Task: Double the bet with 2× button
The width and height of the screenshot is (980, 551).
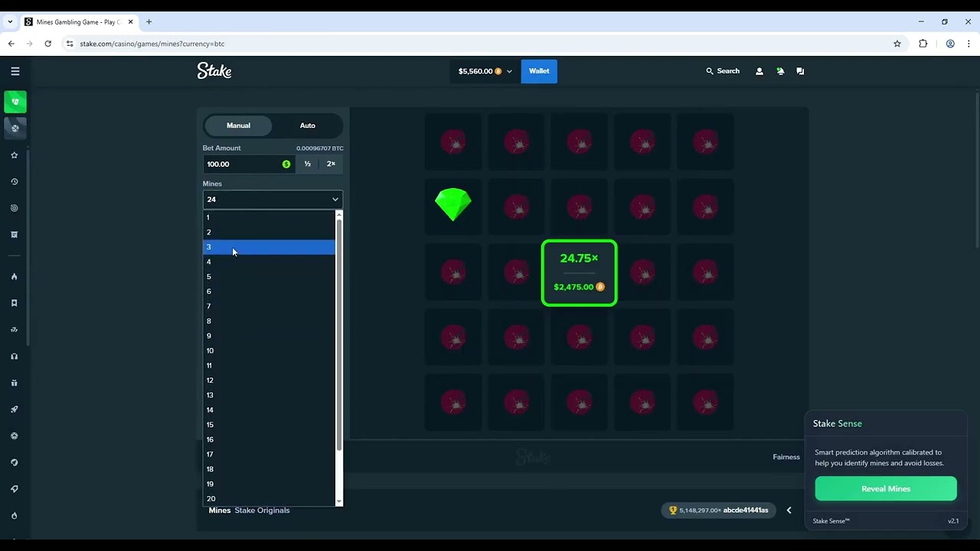Action: [331, 164]
